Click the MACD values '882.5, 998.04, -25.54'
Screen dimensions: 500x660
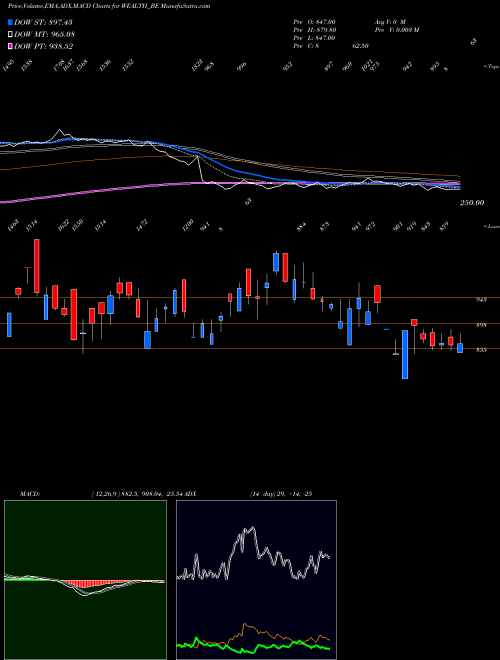coord(152,494)
